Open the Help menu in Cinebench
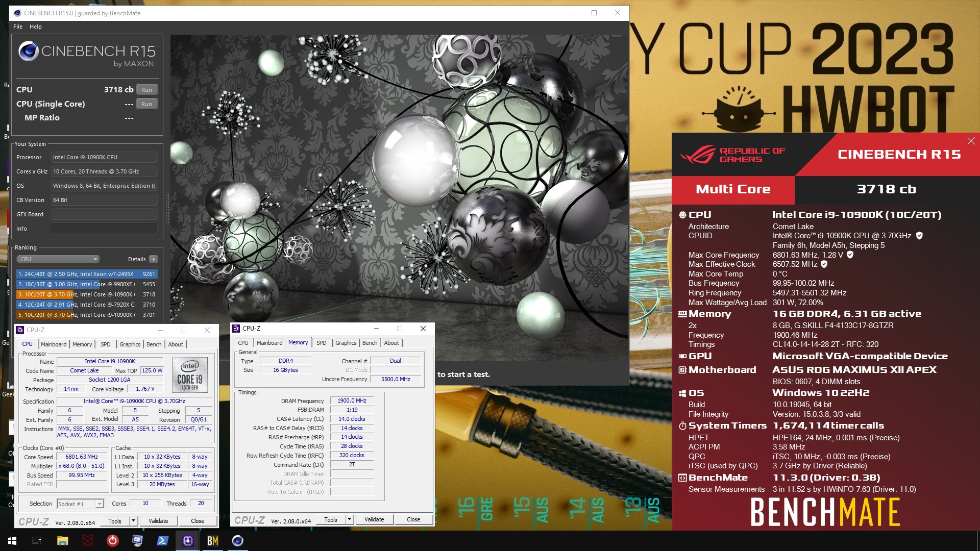The width and height of the screenshot is (980, 551). point(36,27)
